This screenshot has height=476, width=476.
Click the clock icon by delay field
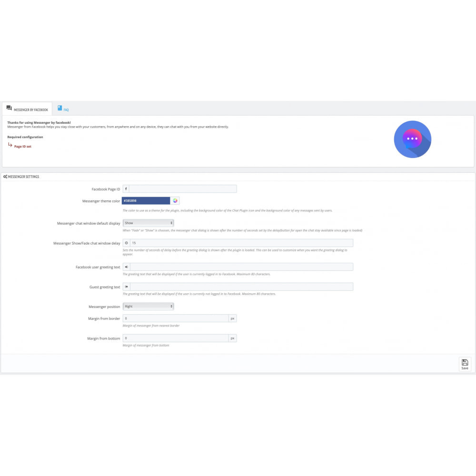tap(127, 243)
